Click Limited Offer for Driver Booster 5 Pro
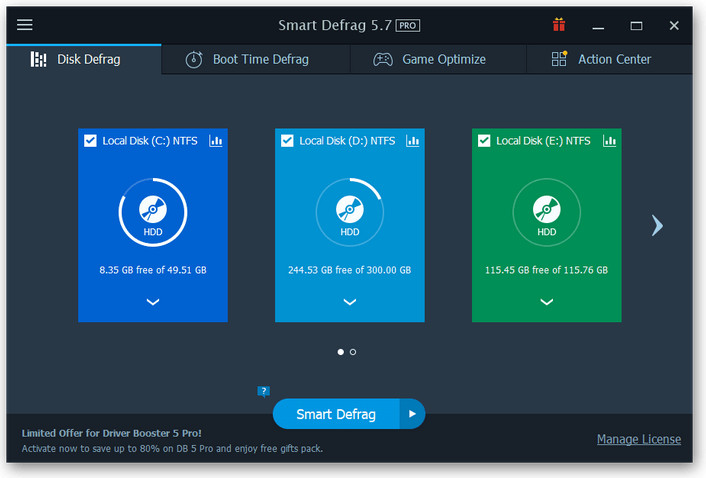Image resolution: width=706 pixels, height=478 pixels. [x=112, y=433]
